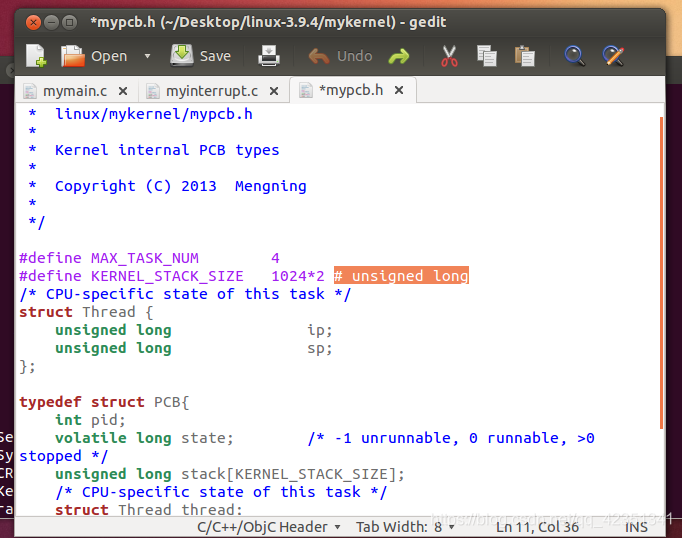Minimize the gedit window
This screenshot has height=538, width=682.
point(51,22)
